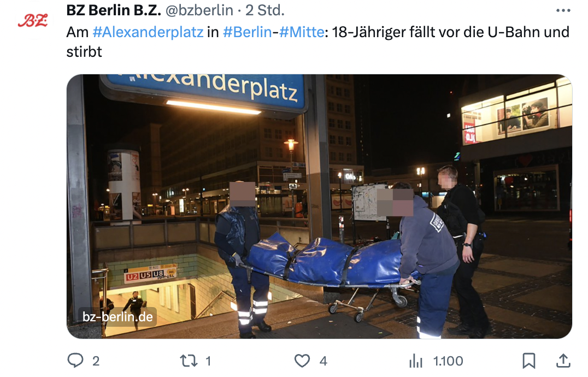This screenshot has width=588, height=377.
Task: Follow the #Alexanderplatz hashtag
Action: [x=148, y=32]
